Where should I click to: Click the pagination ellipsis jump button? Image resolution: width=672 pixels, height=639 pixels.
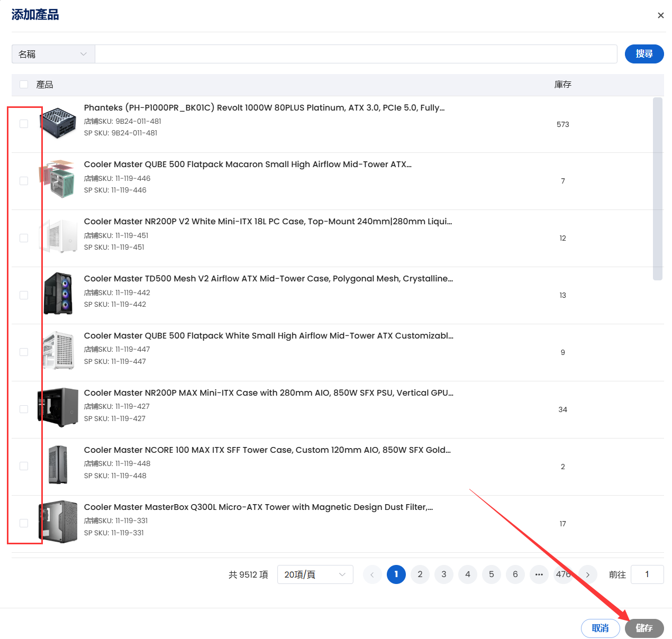coord(539,574)
